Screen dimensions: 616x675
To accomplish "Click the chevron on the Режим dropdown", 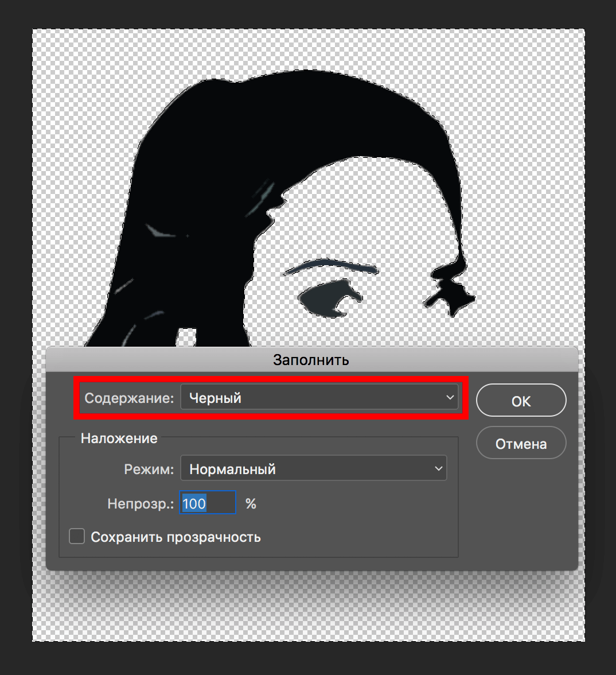I will click(x=439, y=468).
